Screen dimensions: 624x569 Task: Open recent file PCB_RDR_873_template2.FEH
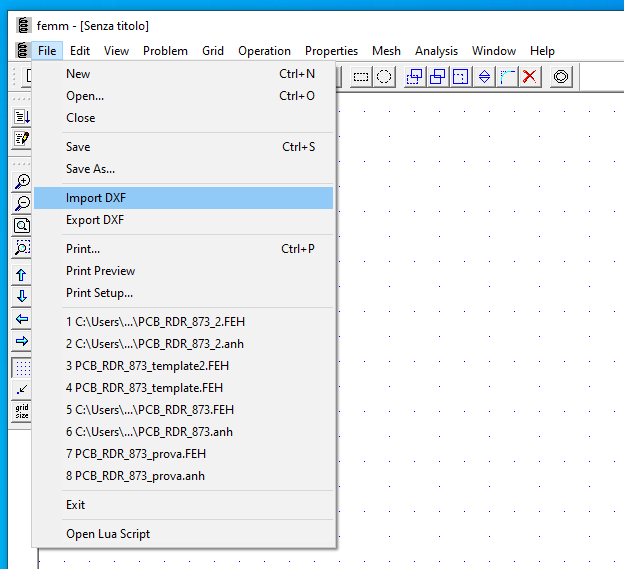183,366
